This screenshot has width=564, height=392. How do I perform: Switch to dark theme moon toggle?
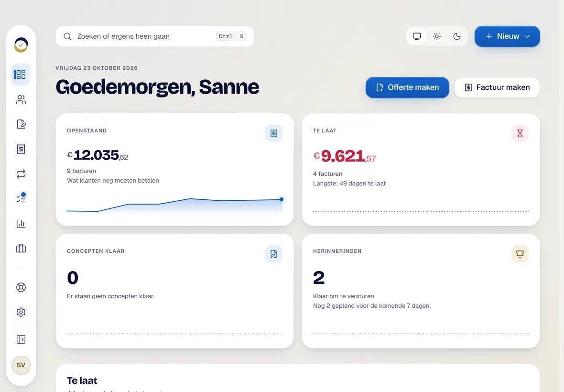(x=457, y=36)
